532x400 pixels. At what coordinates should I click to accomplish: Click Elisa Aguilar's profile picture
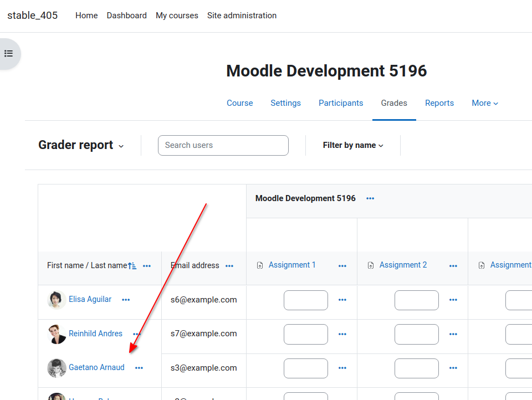pyautogui.click(x=57, y=300)
